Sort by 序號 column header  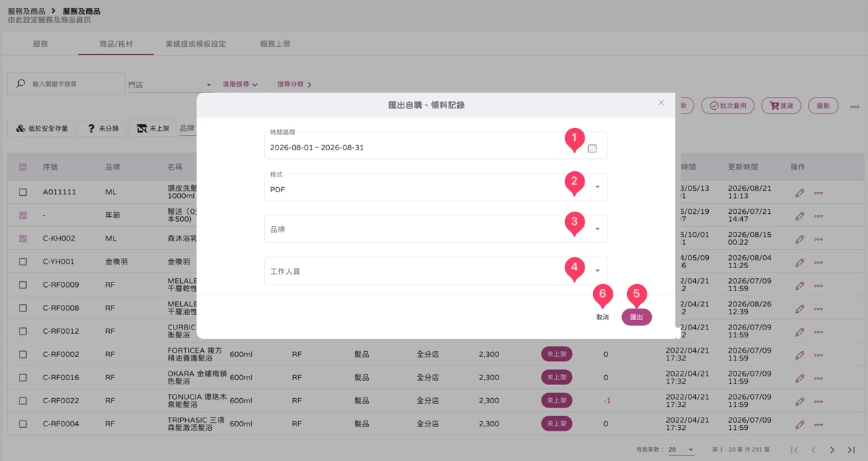[x=50, y=167]
